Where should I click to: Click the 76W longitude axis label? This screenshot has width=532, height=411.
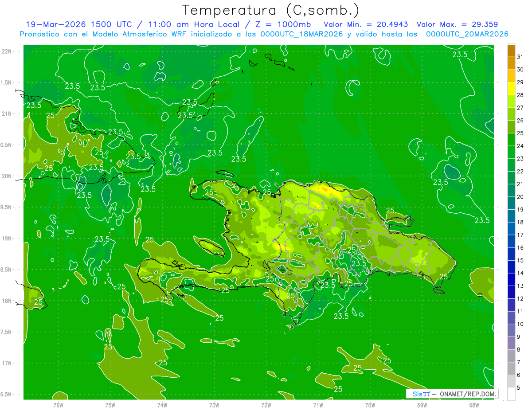[58, 405]
